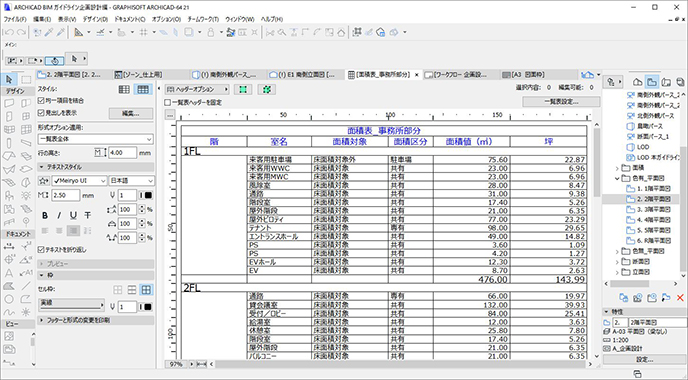The height and width of the screenshot is (380, 688).
Task: Click the 設定... button in navigator
Action: point(645,359)
